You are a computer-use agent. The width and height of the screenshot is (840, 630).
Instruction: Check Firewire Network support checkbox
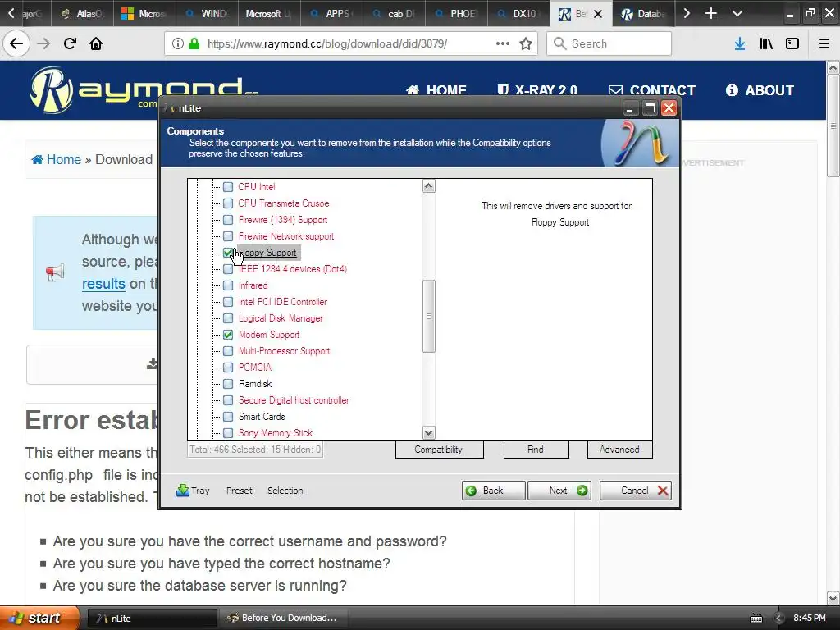(228, 236)
